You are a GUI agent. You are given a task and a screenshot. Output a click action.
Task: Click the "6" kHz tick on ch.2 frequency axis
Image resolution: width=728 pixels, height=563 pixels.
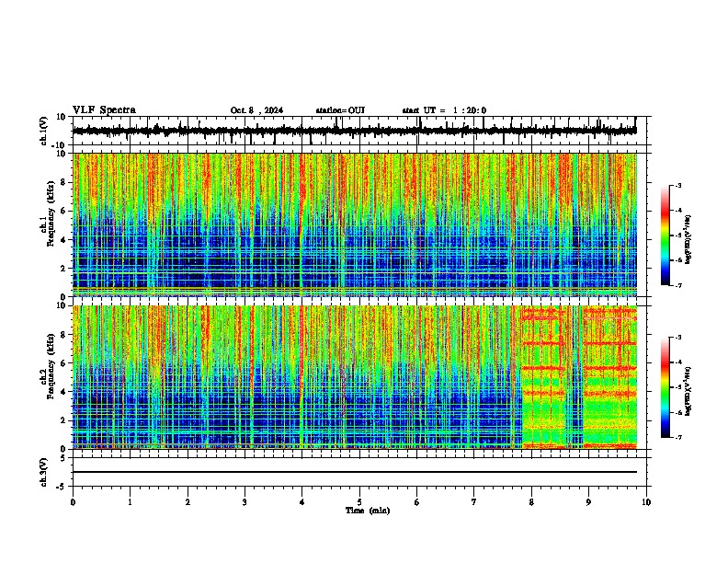pyautogui.click(x=64, y=363)
